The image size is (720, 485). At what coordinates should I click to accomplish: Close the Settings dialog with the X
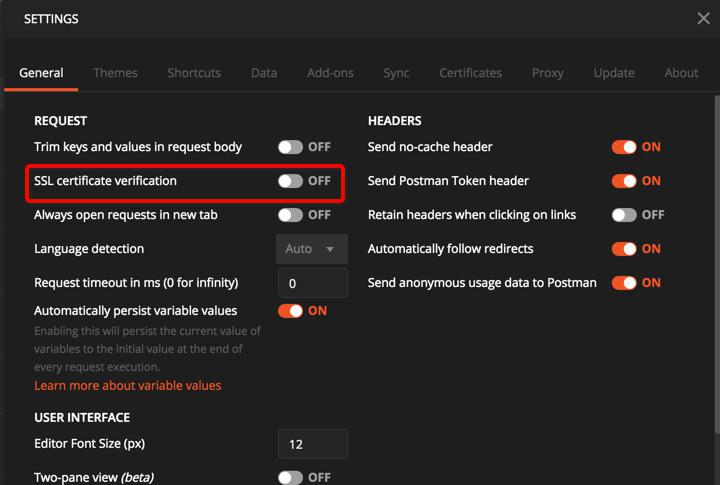pyautogui.click(x=703, y=18)
